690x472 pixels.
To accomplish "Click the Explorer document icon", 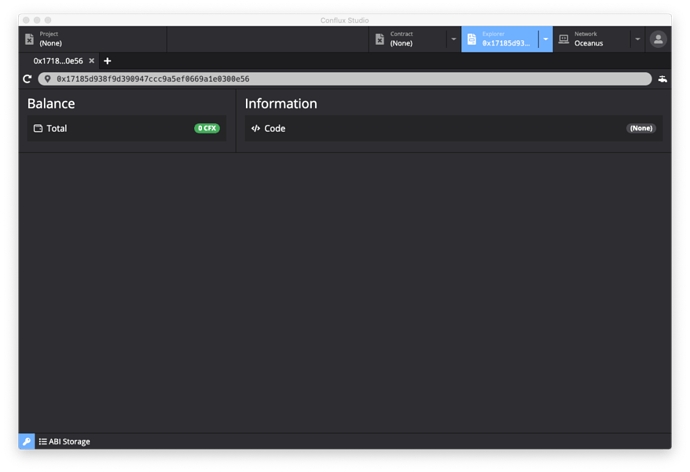I will pyautogui.click(x=472, y=39).
